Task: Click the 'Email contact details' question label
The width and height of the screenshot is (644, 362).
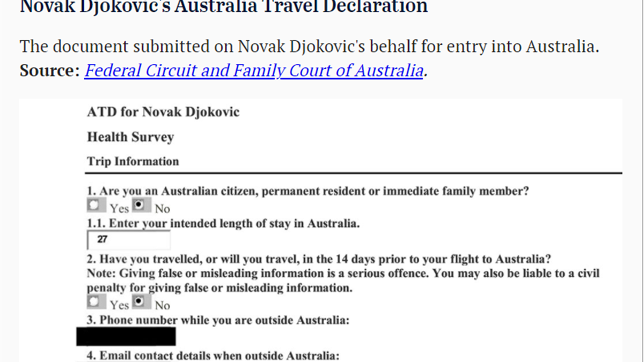Action: tap(213, 356)
